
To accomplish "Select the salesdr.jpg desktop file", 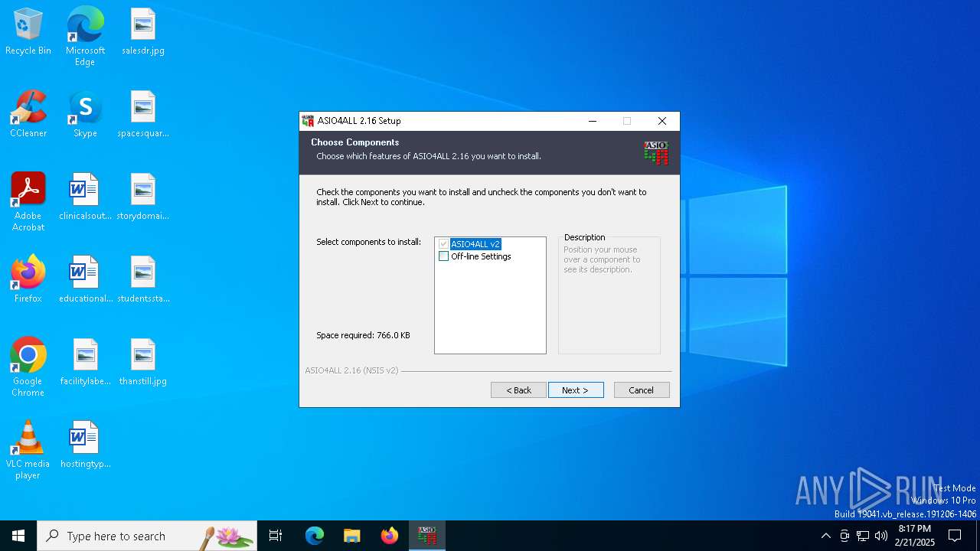I will pyautogui.click(x=143, y=32).
